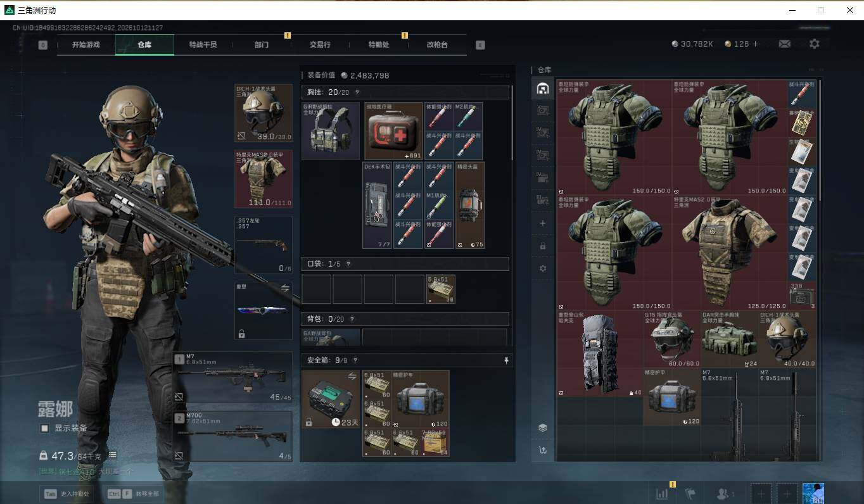Image resolution: width=864 pixels, height=504 pixels.
Task: Open the player avatar in bottom corner
Action: [x=813, y=494]
